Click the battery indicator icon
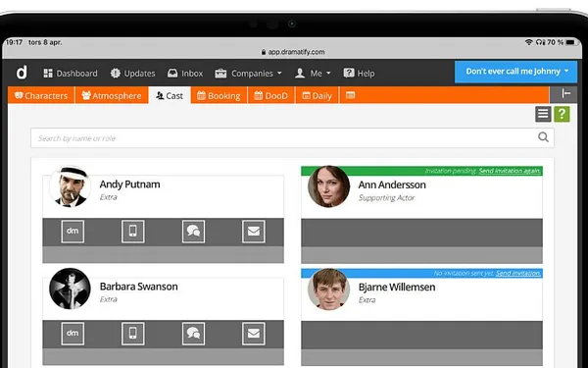Viewport: 588px width, 368px height. (x=570, y=42)
